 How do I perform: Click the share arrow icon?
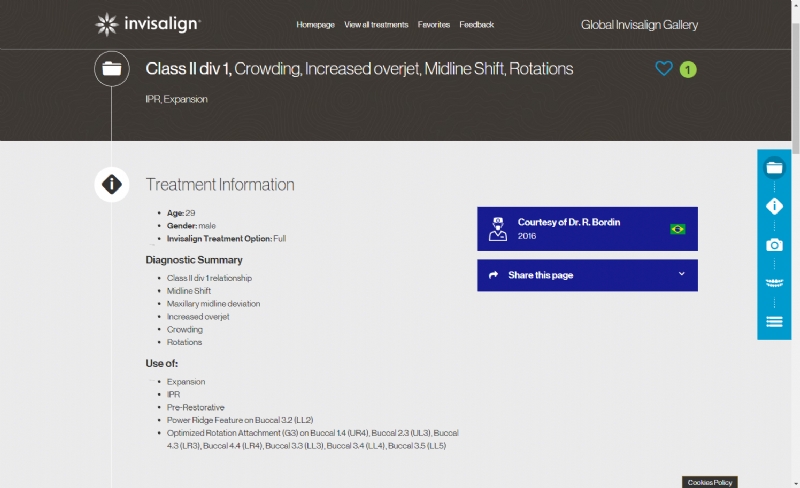(x=493, y=275)
